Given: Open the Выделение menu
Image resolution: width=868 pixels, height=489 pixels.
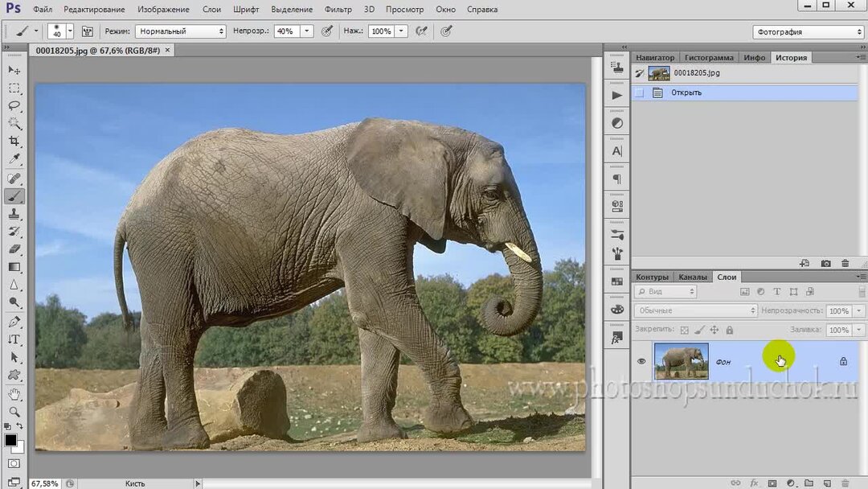Looking at the screenshot, I should coord(292,10).
